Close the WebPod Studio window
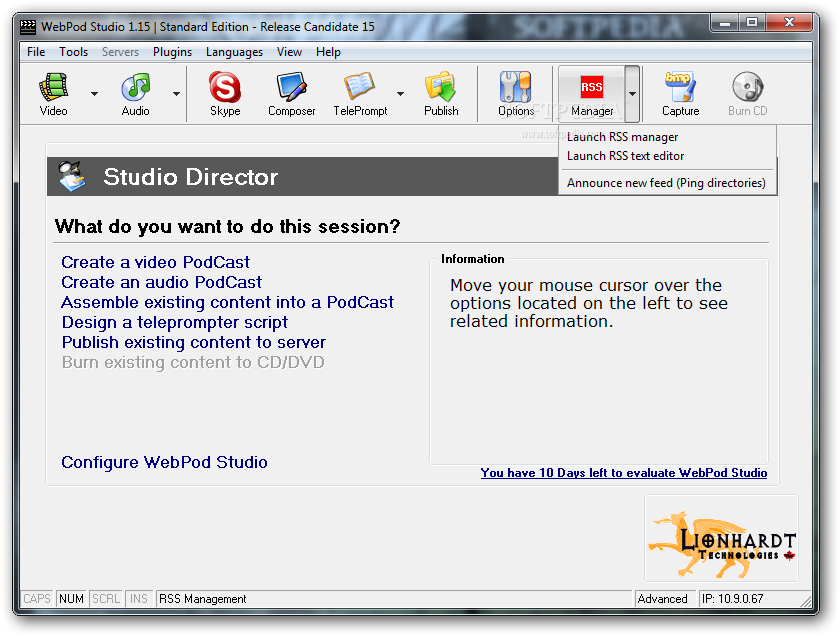Screen dimensions: 840x636 pos(789,23)
